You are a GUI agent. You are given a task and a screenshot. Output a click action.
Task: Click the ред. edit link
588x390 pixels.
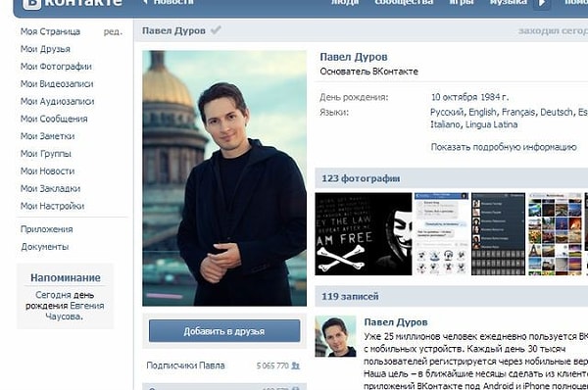113,32
